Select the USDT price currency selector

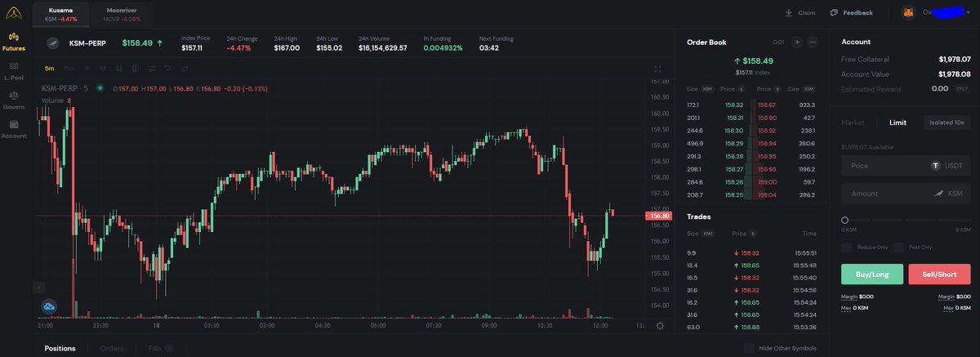pos(948,165)
